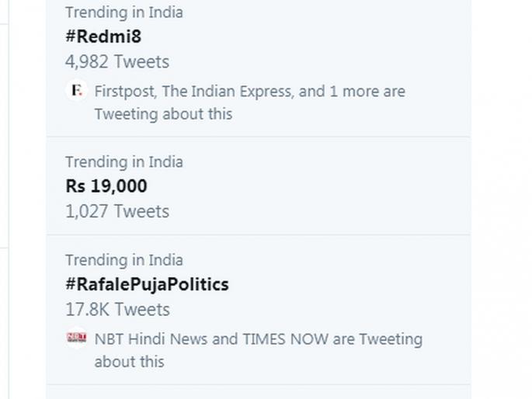
Task: Click the NBT Hindi News avatar icon
Action: tap(76, 339)
